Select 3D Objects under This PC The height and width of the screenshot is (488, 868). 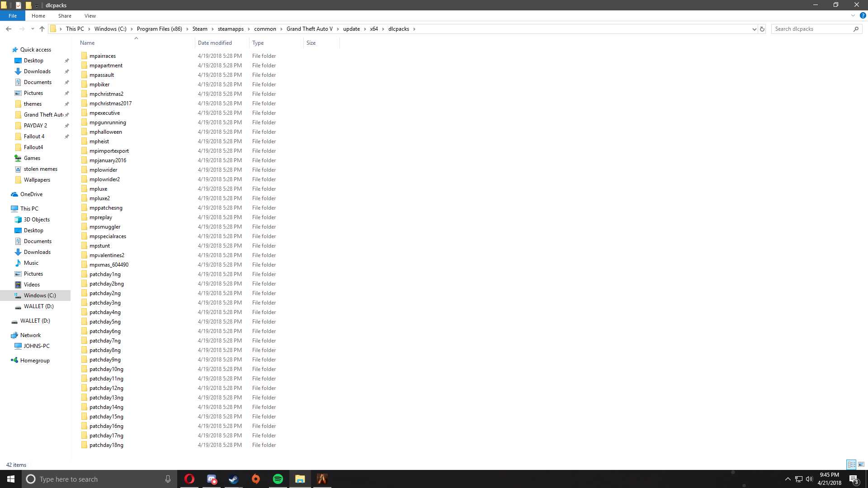click(x=37, y=220)
